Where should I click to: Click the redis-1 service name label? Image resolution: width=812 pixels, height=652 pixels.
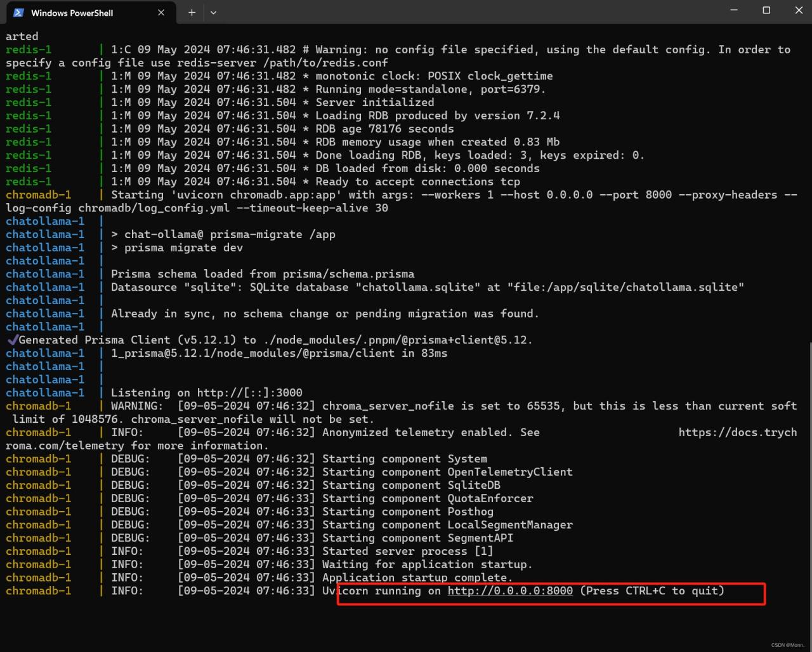tap(28, 49)
